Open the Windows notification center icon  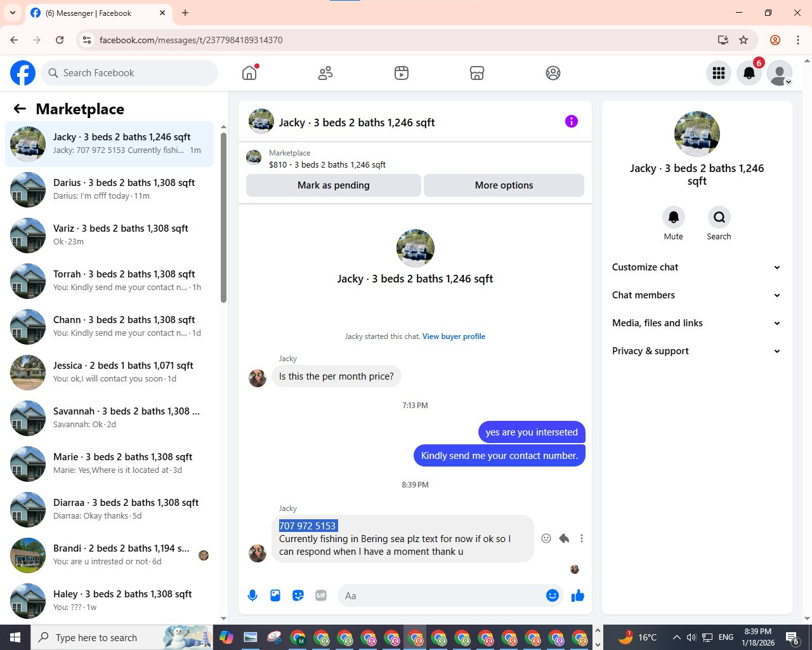click(792, 637)
